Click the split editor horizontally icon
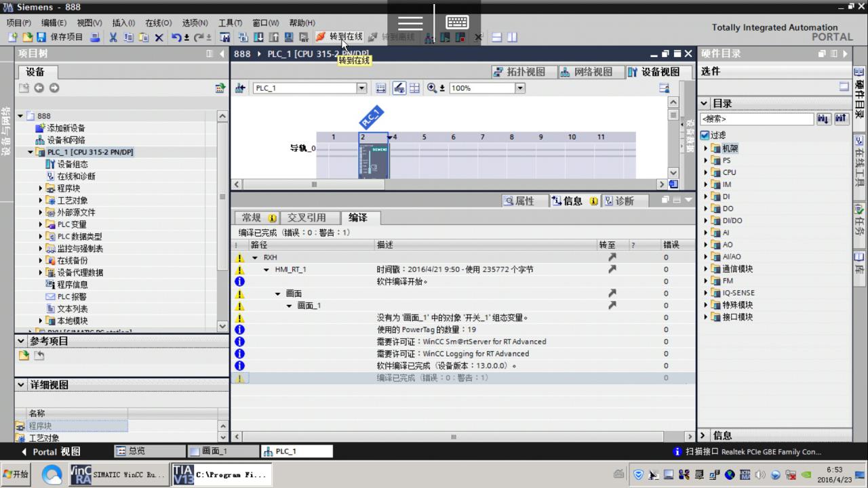 click(x=497, y=37)
